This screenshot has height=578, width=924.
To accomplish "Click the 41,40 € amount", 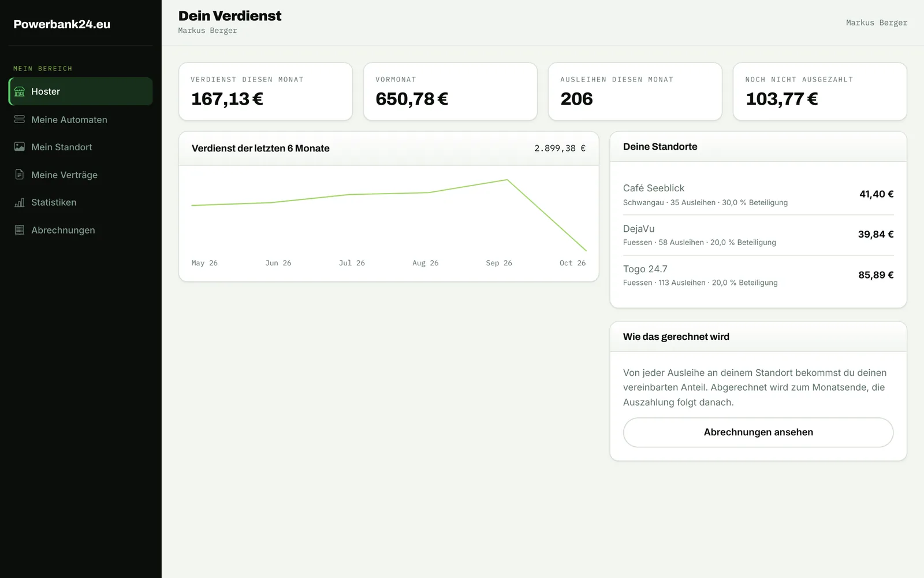I will 877,194.
